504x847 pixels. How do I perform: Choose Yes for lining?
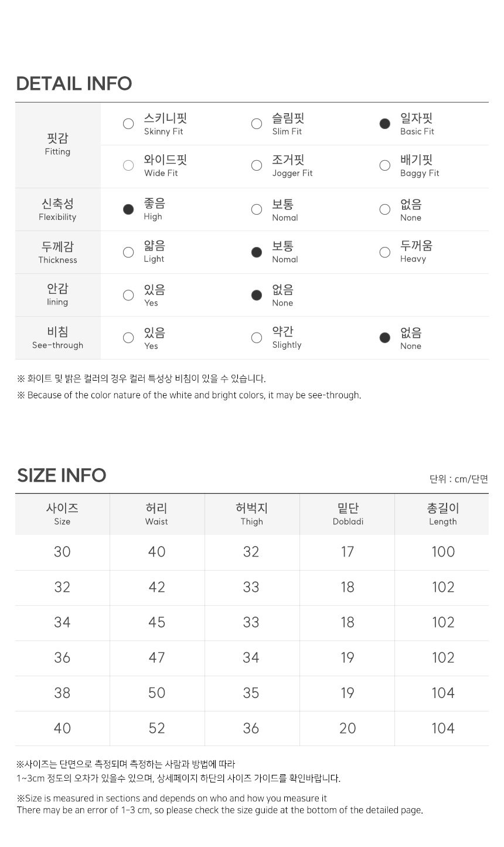pyautogui.click(x=128, y=295)
